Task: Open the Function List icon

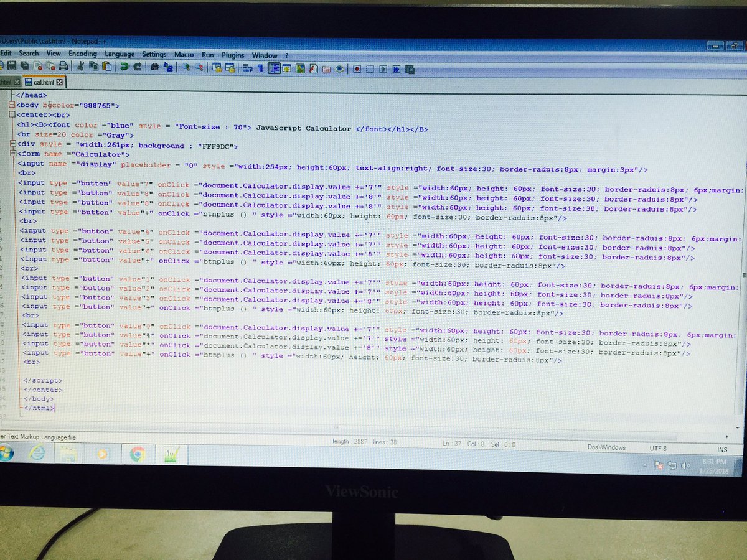Action: (314, 68)
